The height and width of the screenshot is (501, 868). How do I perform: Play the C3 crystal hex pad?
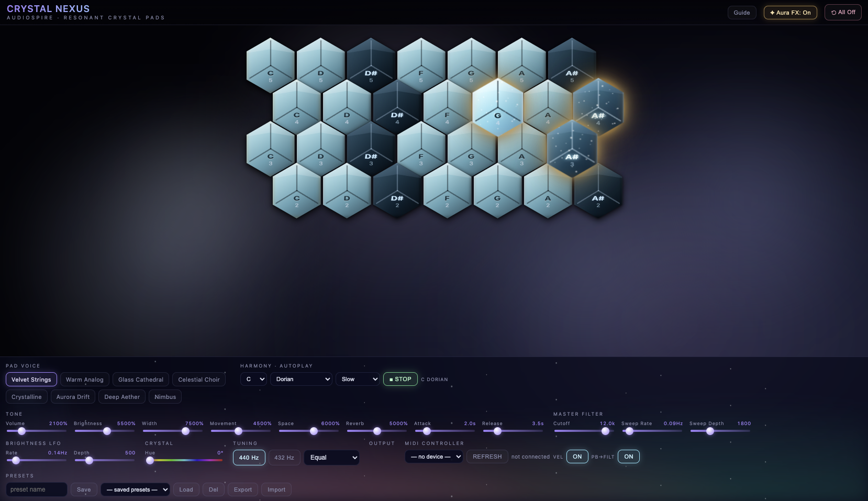271,149
